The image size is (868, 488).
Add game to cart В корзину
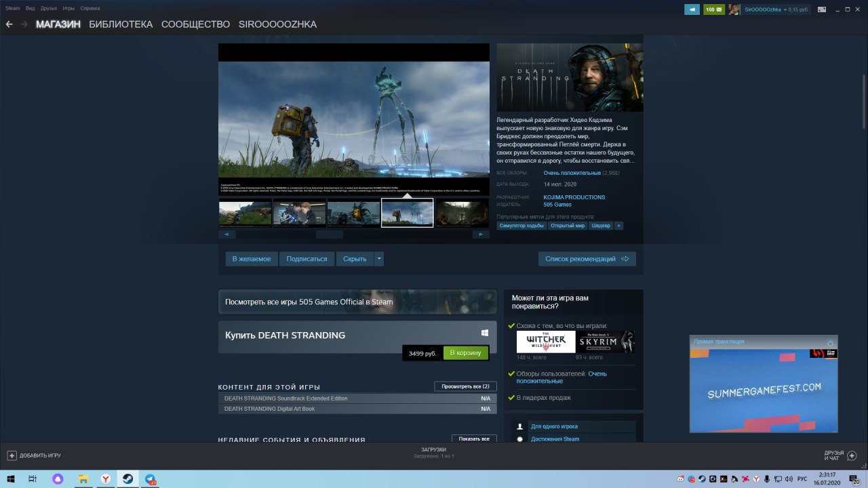465,353
